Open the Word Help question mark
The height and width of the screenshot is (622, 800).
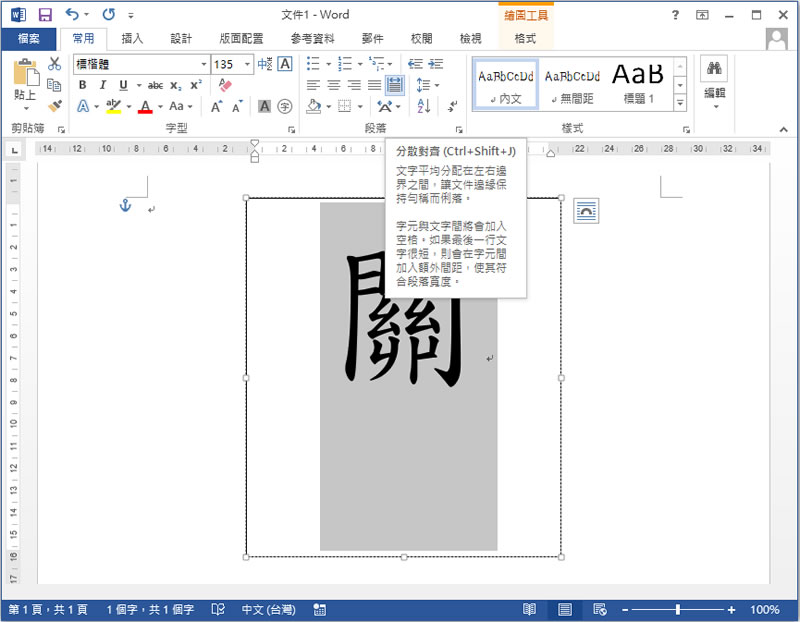pyautogui.click(x=676, y=15)
